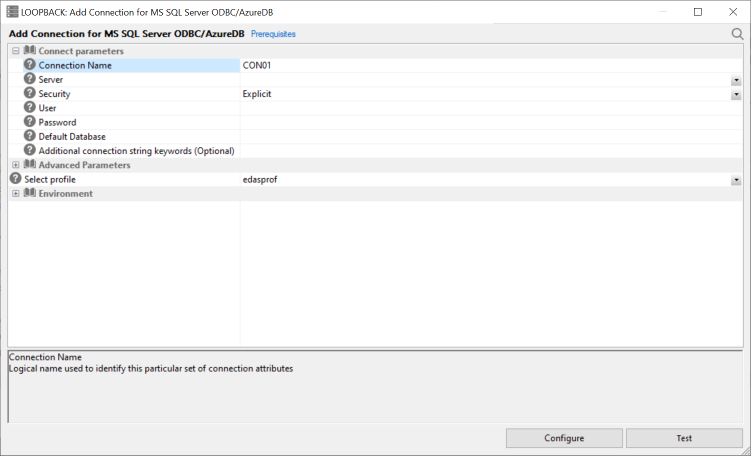Click help icon next to Security
This screenshot has height=456, width=751.
[30, 93]
